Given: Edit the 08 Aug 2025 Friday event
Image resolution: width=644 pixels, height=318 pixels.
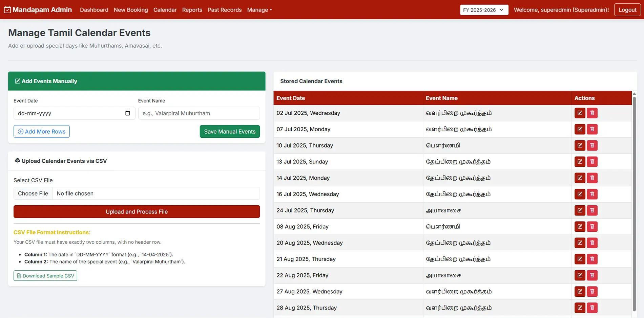Looking at the screenshot, I should (580, 227).
